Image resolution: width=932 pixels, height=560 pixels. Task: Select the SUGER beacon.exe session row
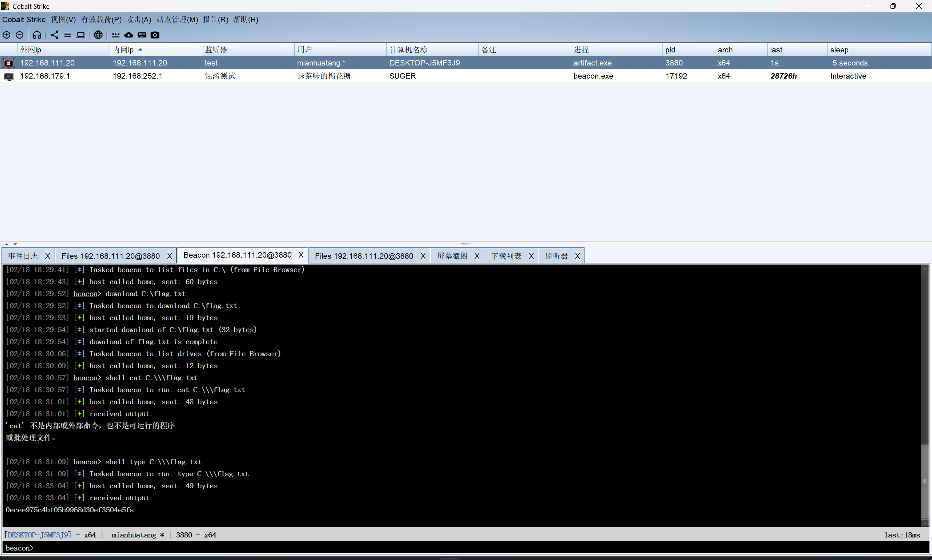click(402, 76)
